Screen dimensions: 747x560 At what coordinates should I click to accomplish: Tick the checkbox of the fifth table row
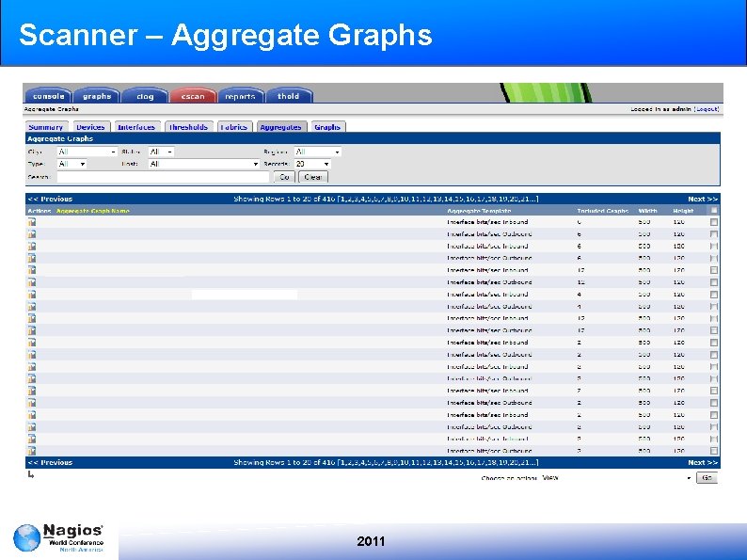714,270
